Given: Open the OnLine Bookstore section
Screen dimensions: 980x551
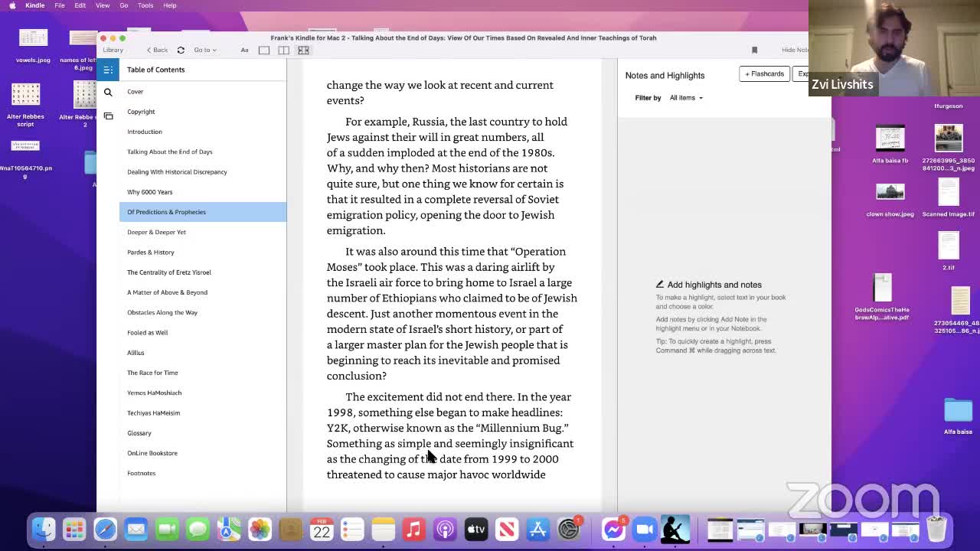Looking at the screenshot, I should click(152, 453).
